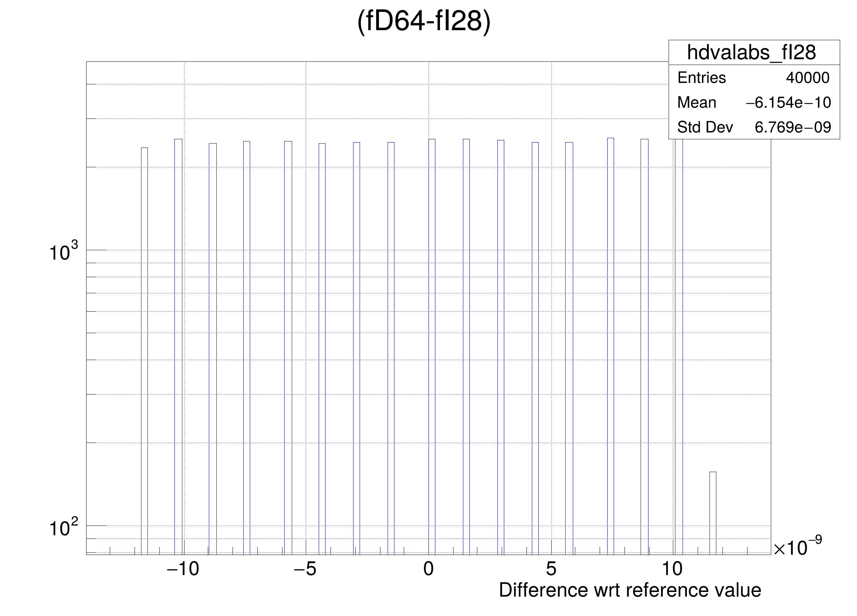Click the Entries value 40000
The image size is (857, 616).
(x=807, y=78)
